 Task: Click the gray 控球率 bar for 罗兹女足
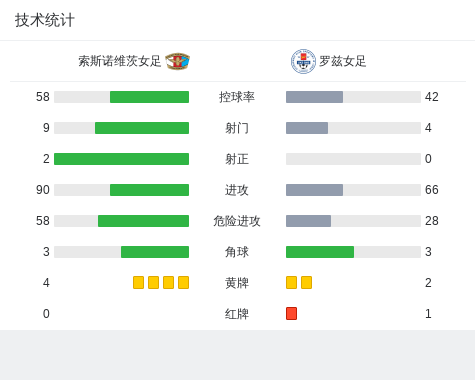314,97
